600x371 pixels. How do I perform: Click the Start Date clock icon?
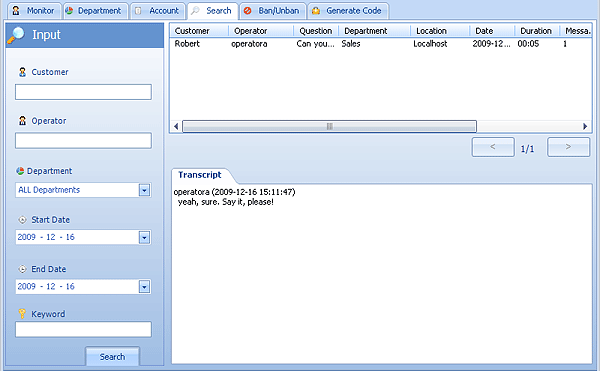[x=23, y=220]
